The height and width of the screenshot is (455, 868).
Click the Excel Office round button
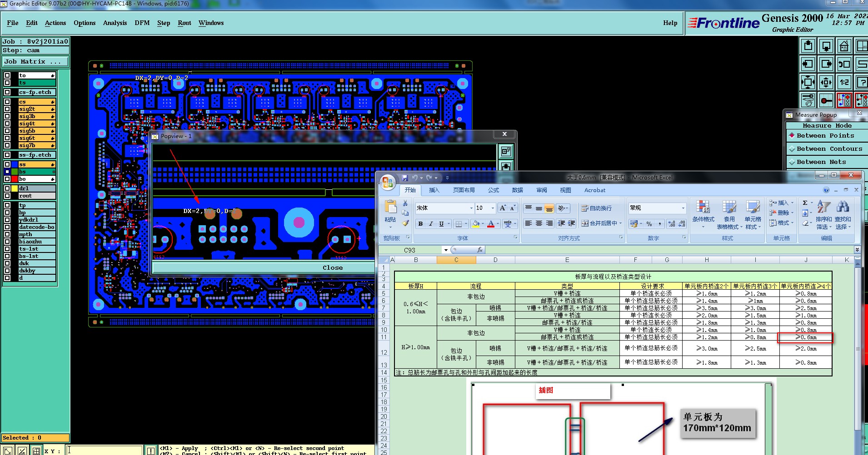pos(388,182)
